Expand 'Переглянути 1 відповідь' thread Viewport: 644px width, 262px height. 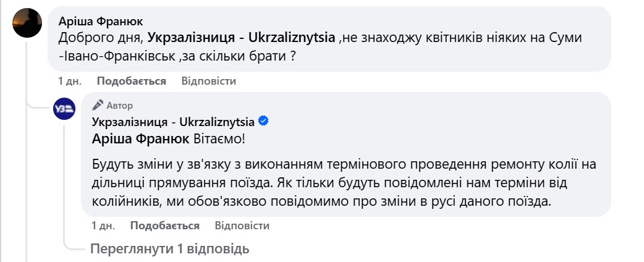[169, 249]
